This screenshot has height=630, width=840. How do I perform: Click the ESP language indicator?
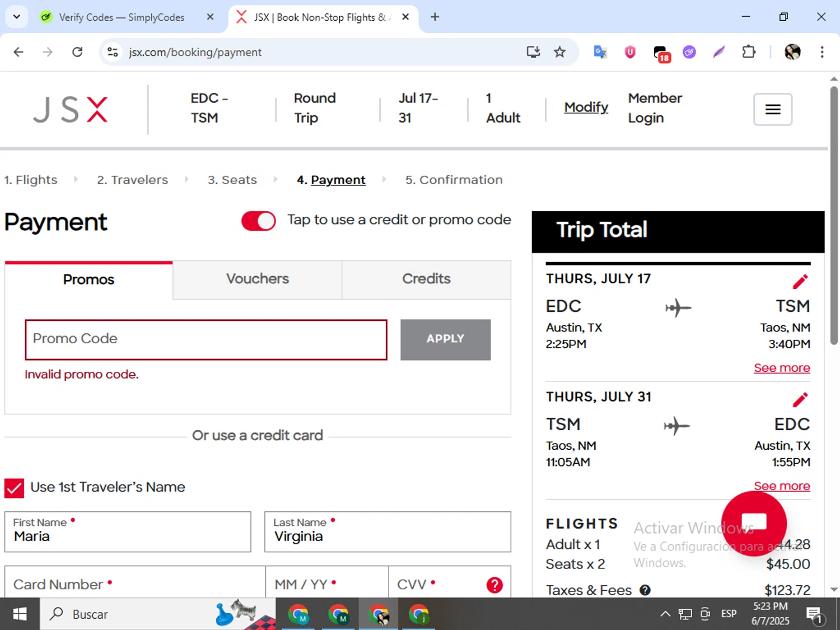click(x=729, y=614)
